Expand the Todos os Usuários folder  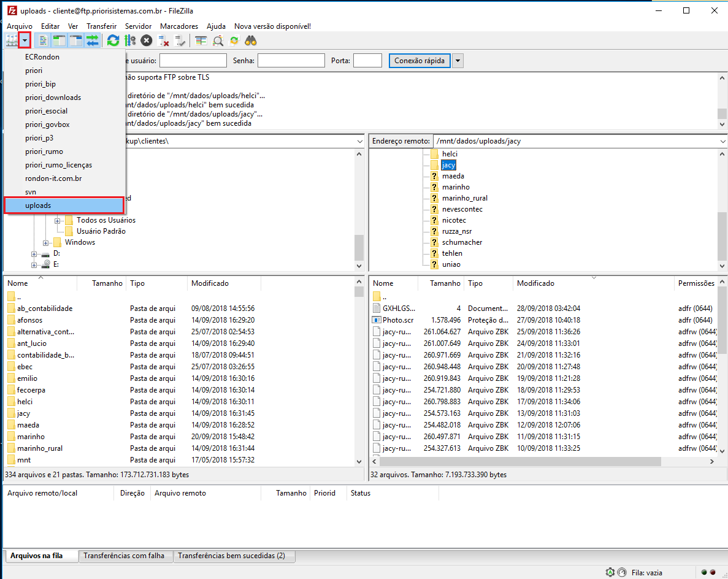57,221
